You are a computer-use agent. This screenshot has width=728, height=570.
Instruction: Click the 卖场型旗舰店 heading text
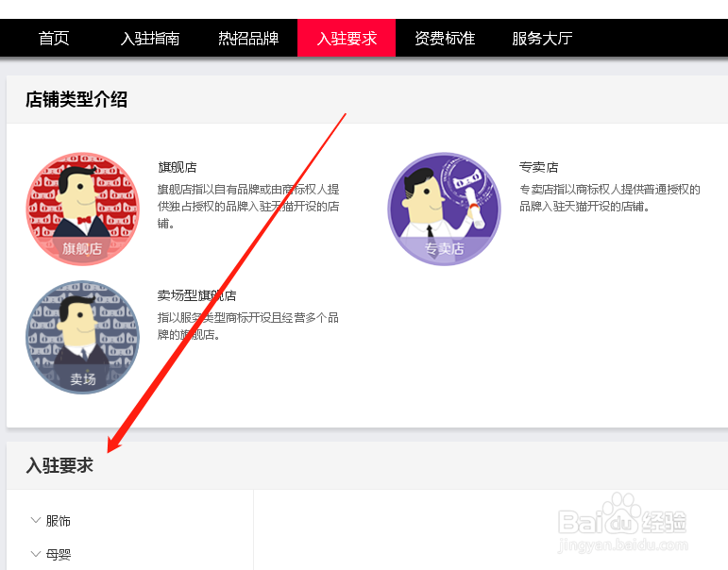(196, 295)
